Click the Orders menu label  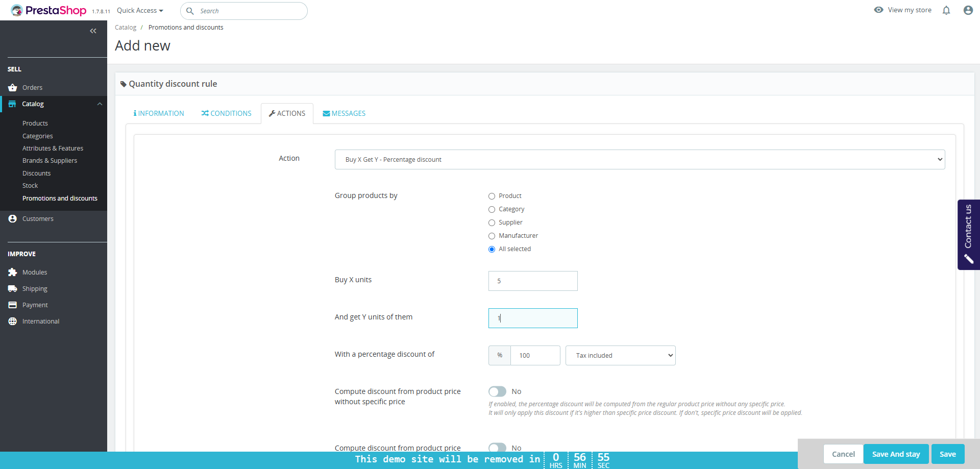tap(32, 88)
